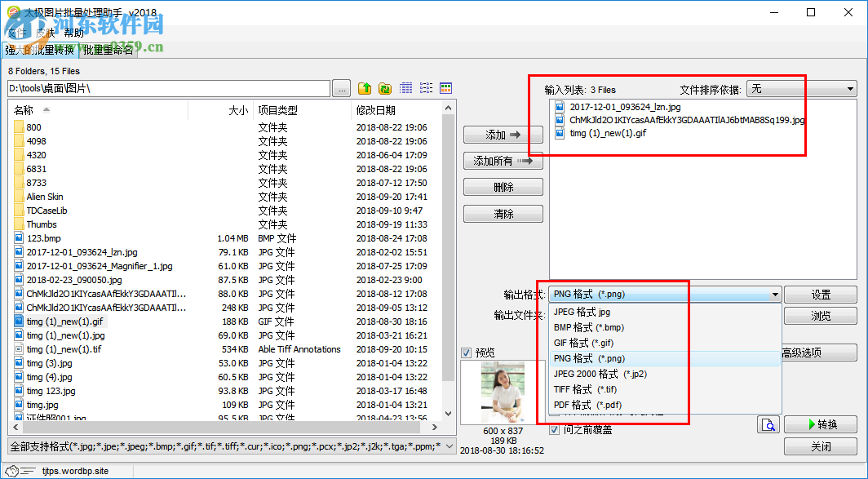Click the 添加 button
Viewport: 868px width, 479px height.
click(x=503, y=135)
